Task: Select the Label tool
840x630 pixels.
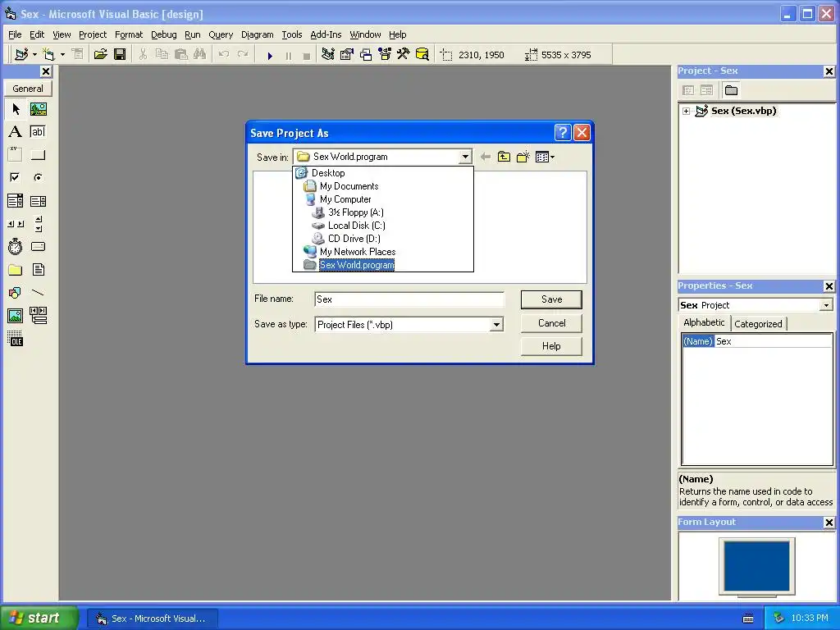Action: pyautogui.click(x=16, y=132)
